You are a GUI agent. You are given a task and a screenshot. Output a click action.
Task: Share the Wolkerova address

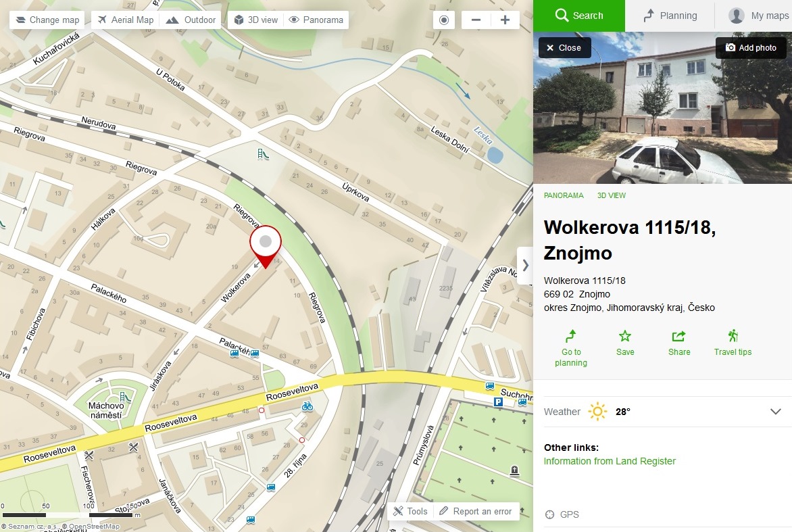point(679,343)
